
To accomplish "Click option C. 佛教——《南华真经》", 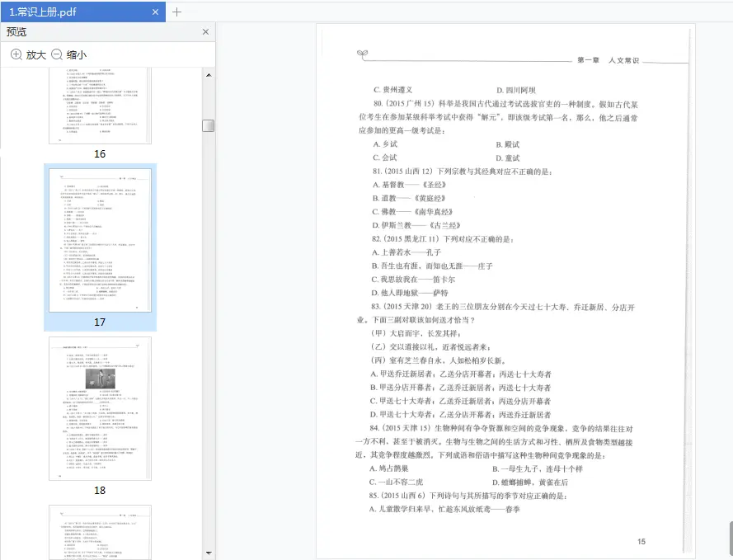I will (x=412, y=212).
